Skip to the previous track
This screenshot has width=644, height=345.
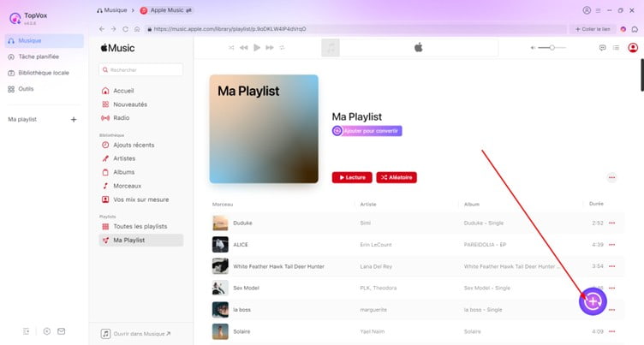point(243,48)
